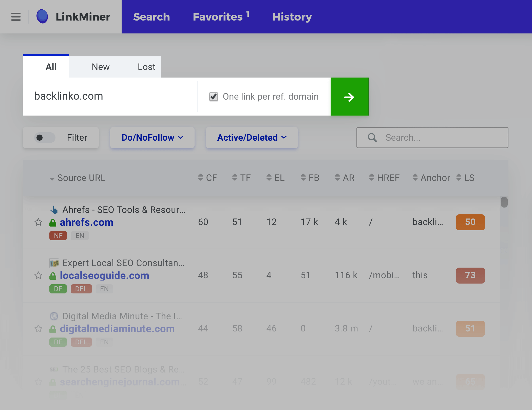Click the DF badge icon on digitalmediaminute.com row

tap(57, 342)
